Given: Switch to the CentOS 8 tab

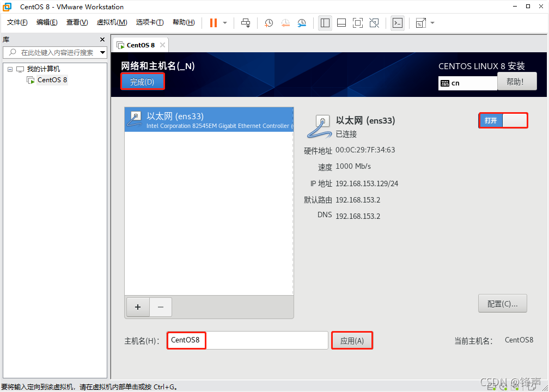Looking at the screenshot, I should pos(141,45).
